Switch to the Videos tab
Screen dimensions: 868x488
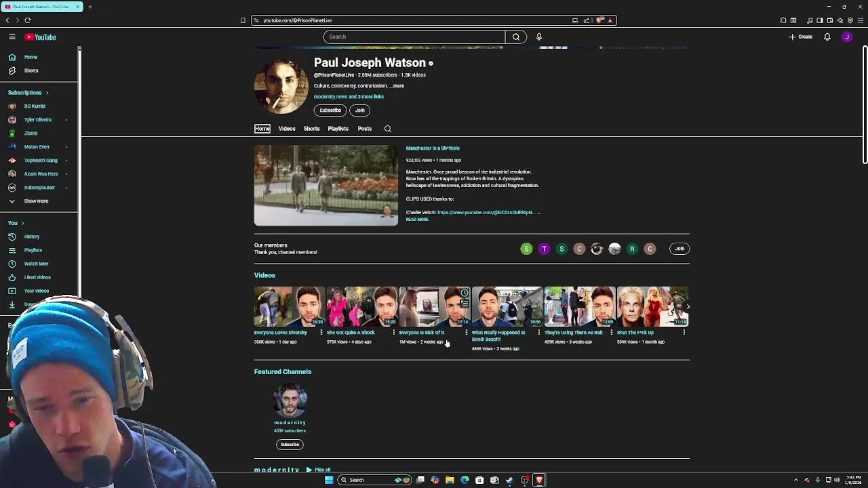287,129
